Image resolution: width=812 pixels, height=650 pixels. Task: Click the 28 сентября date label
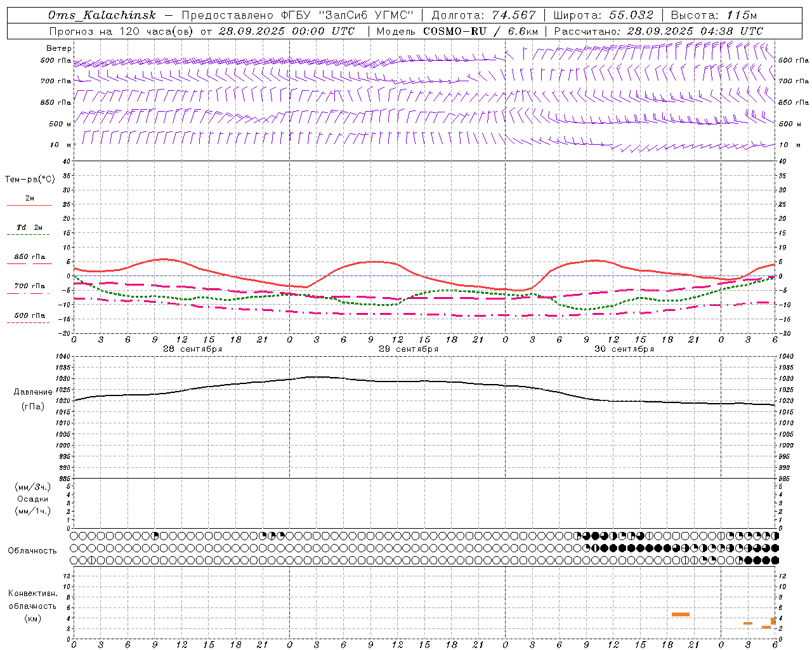pos(193,349)
